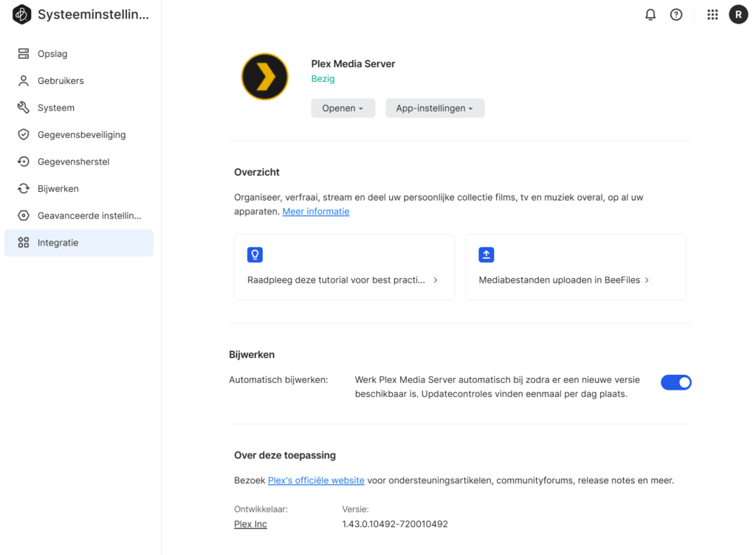Screen dimensions: 756x555
Task: Open the apps grid launcher icon
Action: point(712,15)
